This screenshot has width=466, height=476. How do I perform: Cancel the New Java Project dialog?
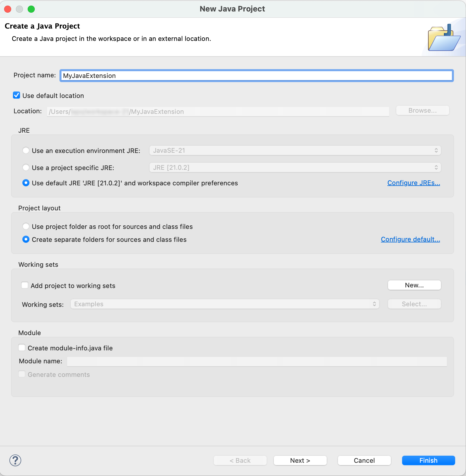[x=364, y=460]
